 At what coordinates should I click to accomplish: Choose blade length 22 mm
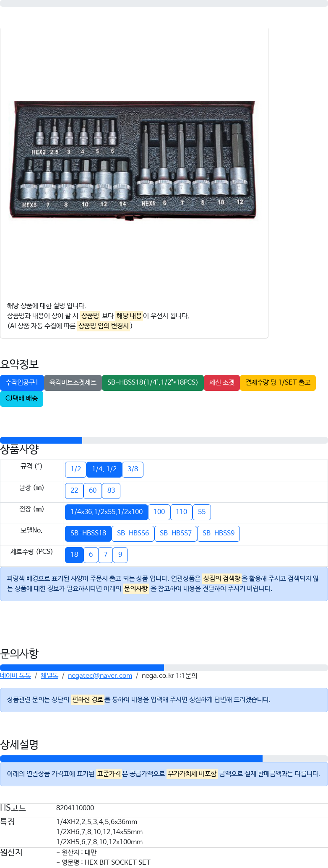(x=74, y=491)
